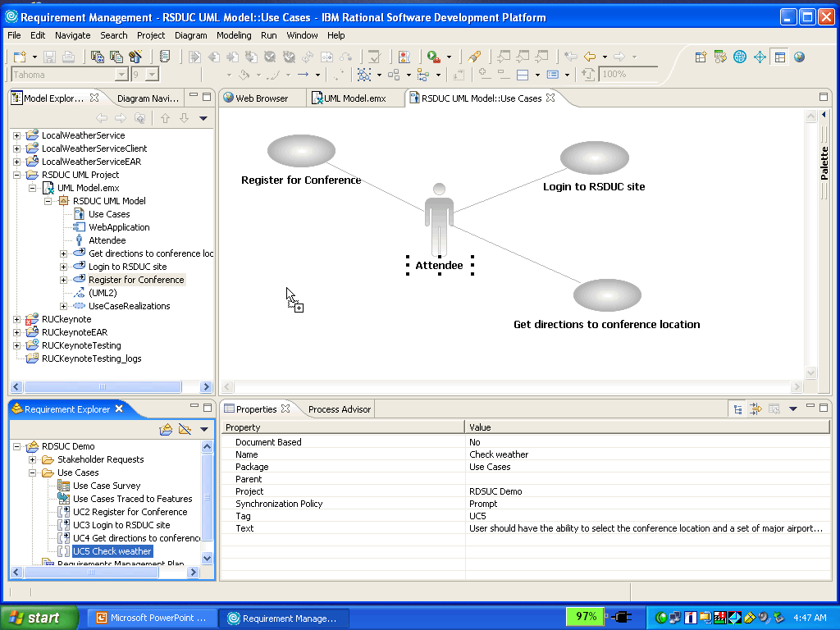This screenshot has width=840, height=630.
Task: Click the globe Web perspective icon
Action: [800, 57]
